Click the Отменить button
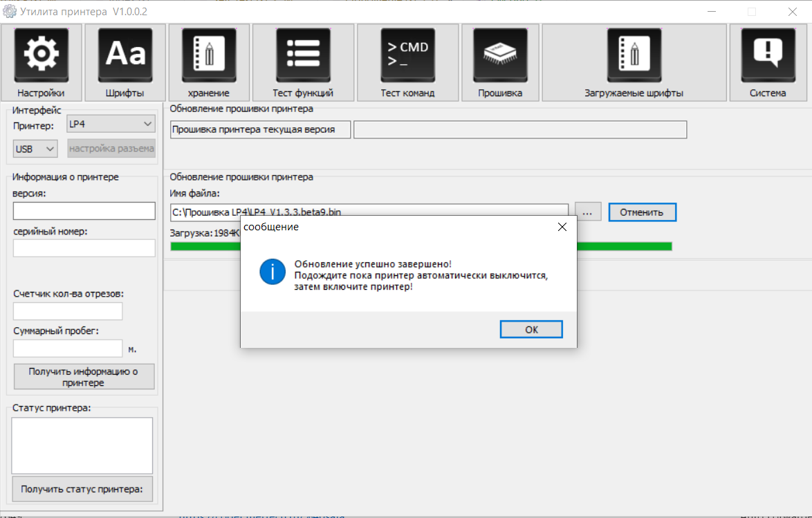Screen dimensions: 812x518 coord(642,212)
